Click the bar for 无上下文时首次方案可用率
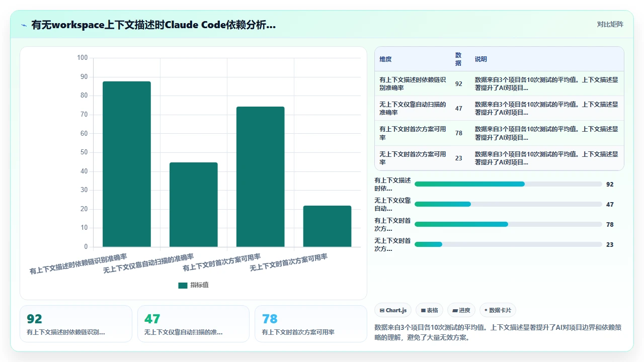Image resolution: width=644 pixels, height=362 pixels. [327, 226]
